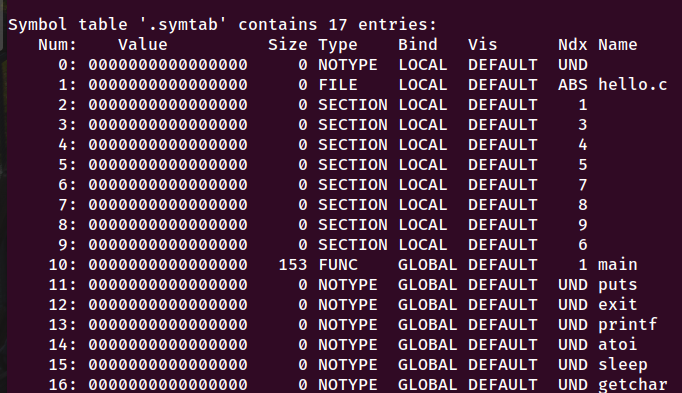Click the symbol name 'atoi'
This screenshot has height=393, width=682.
coord(618,345)
